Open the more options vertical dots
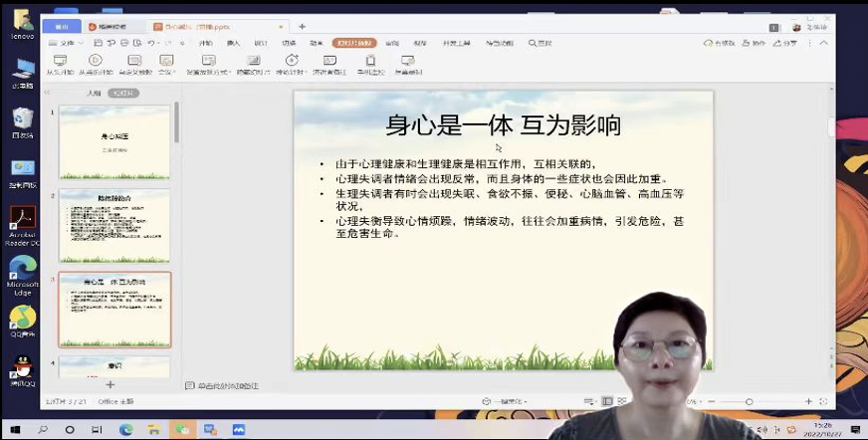Screen dimensions: 868x440 810,43
